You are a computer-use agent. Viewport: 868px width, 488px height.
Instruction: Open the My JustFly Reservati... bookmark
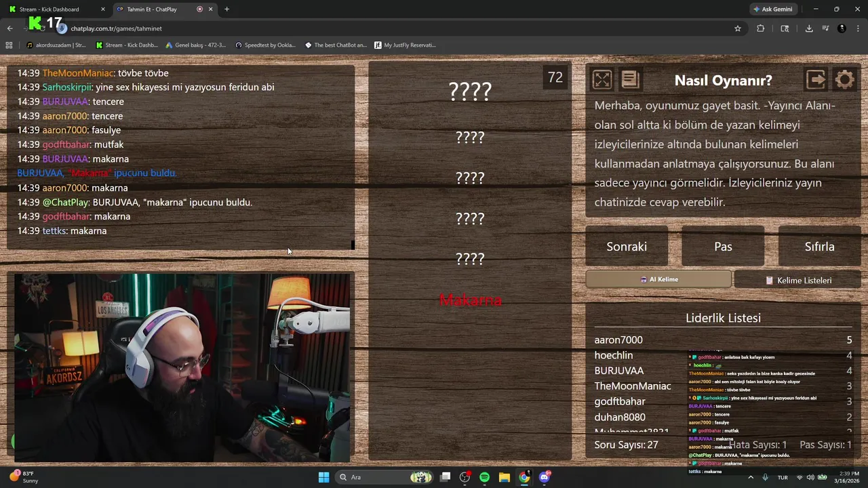pos(405,45)
